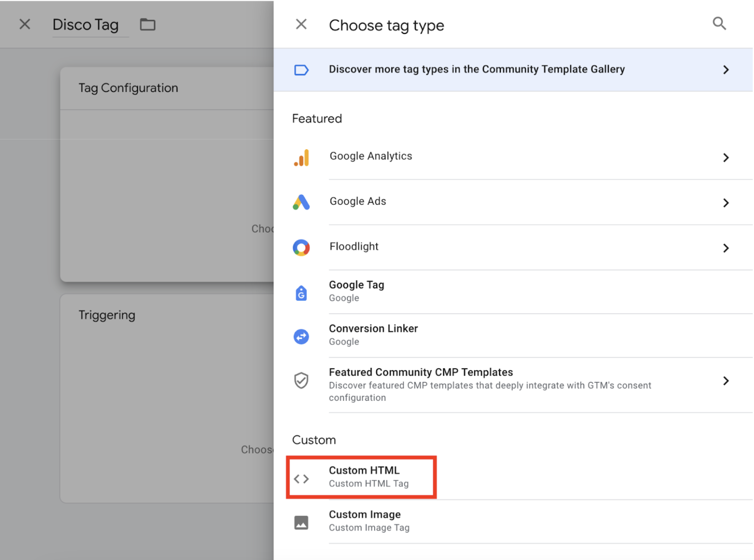Click the Google Tag icon
Viewport: 754px width, 560px height.
coord(301,293)
